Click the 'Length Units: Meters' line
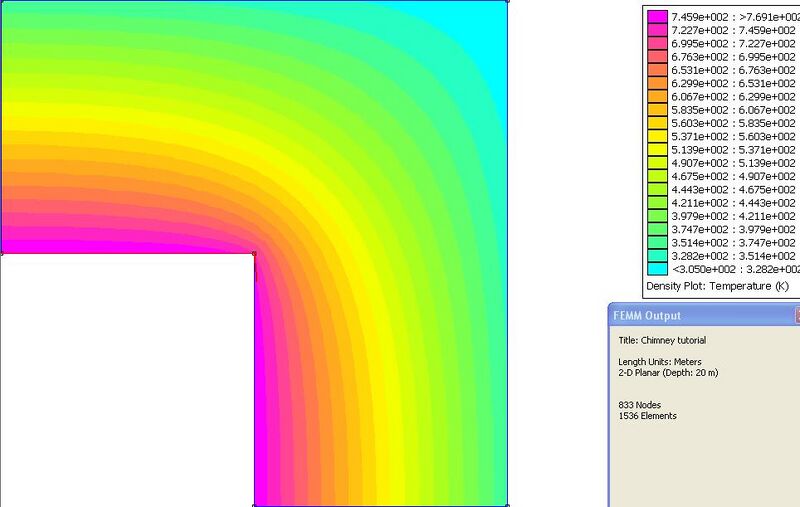 pyautogui.click(x=660, y=362)
